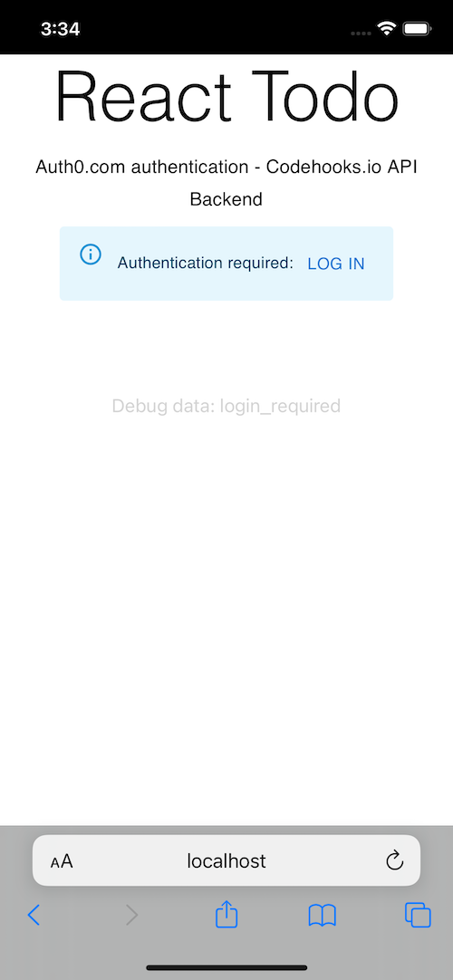
Task: Reload the page with the refresh icon
Action: pos(394,860)
